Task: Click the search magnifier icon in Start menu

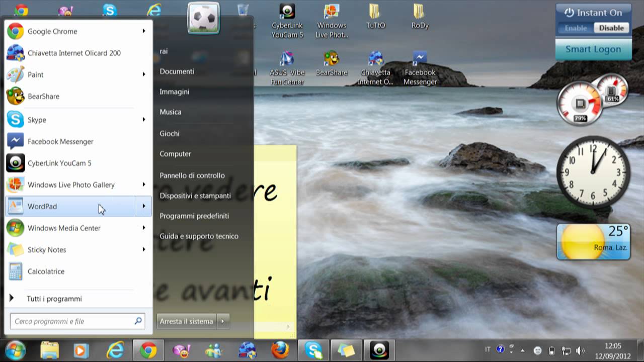Action: pyautogui.click(x=138, y=321)
